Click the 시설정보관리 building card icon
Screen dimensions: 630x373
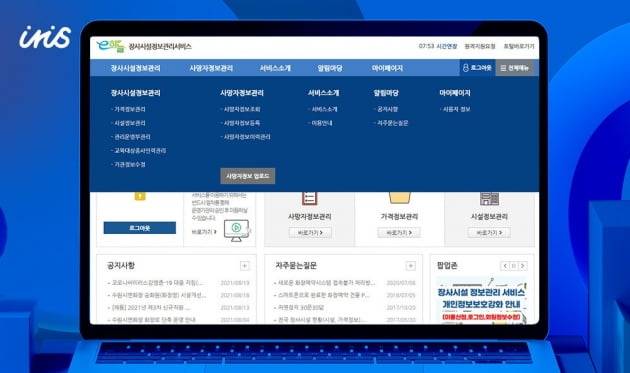click(x=489, y=198)
